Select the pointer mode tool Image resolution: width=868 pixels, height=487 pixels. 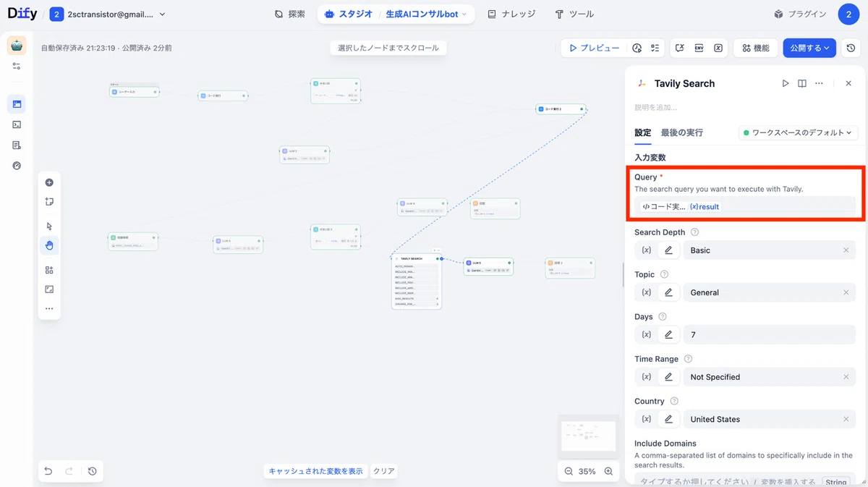[49, 226]
